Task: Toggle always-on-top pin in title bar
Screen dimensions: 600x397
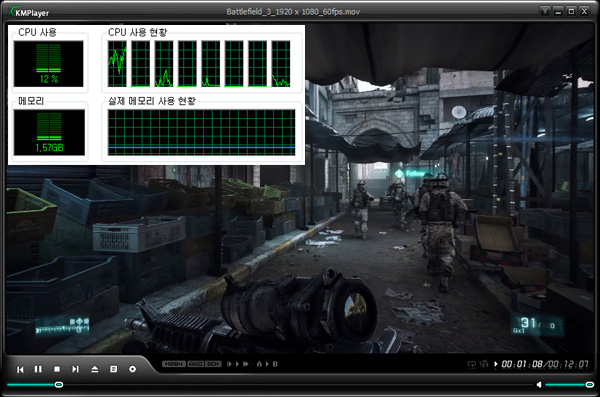Action: [545, 11]
